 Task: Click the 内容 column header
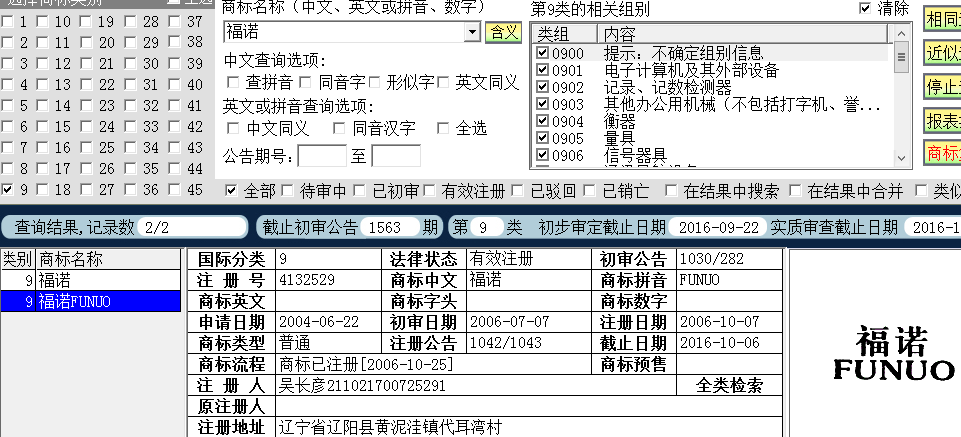743,34
